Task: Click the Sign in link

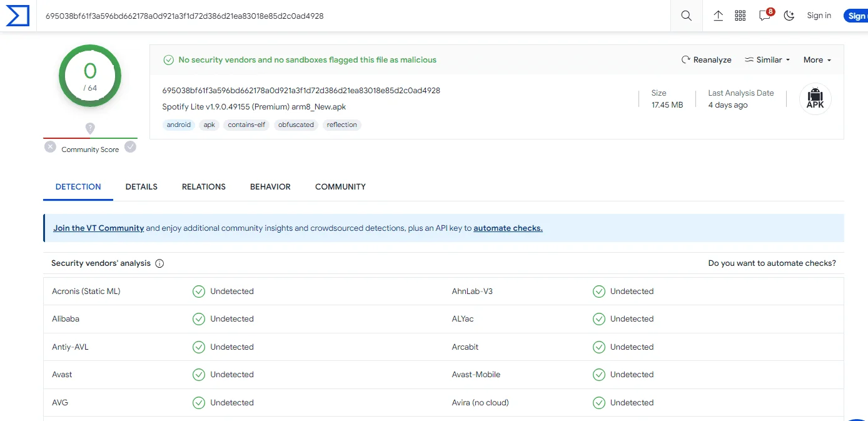Action: pyautogui.click(x=819, y=16)
